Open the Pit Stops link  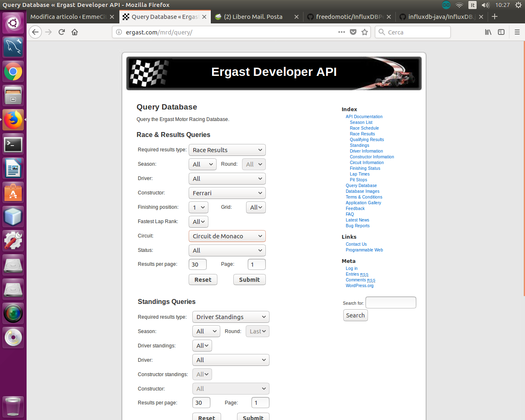[358, 180]
